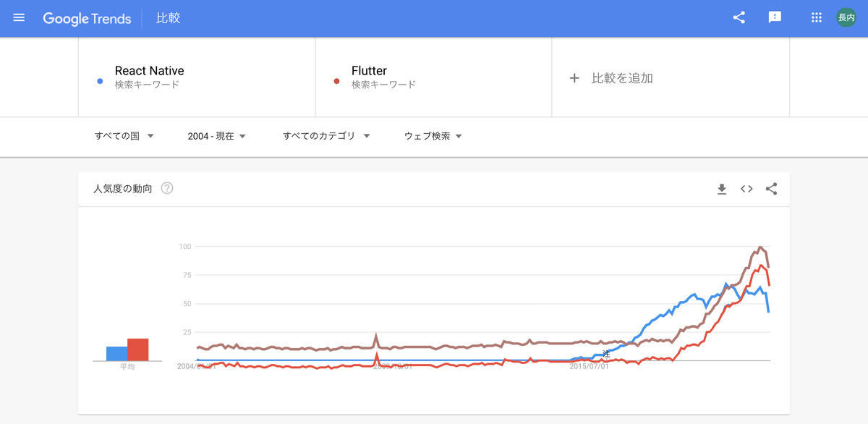Open the hamburger main menu
Viewport: 868px width, 424px height.
19,18
